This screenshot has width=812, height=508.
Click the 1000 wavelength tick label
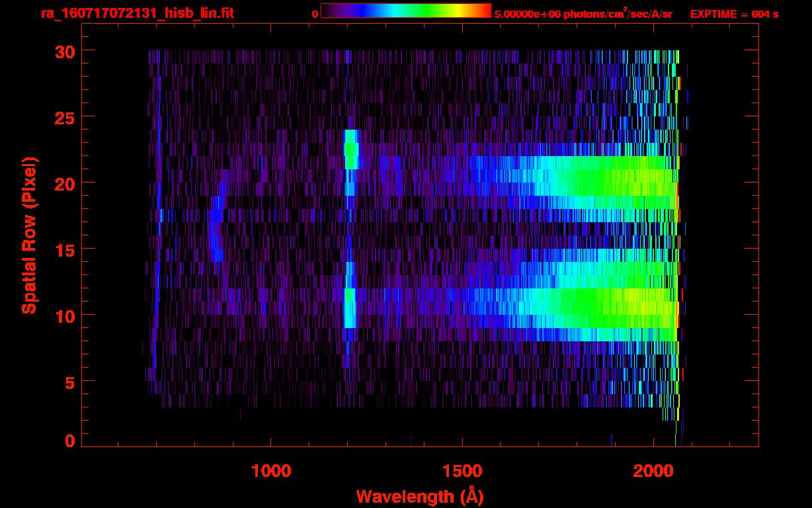[x=271, y=471]
